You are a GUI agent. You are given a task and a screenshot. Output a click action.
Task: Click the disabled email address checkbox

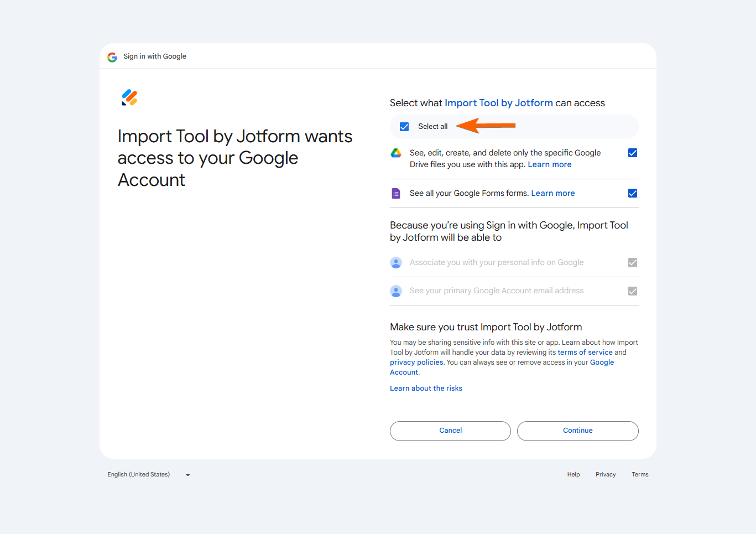pyautogui.click(x=633, y=291)
